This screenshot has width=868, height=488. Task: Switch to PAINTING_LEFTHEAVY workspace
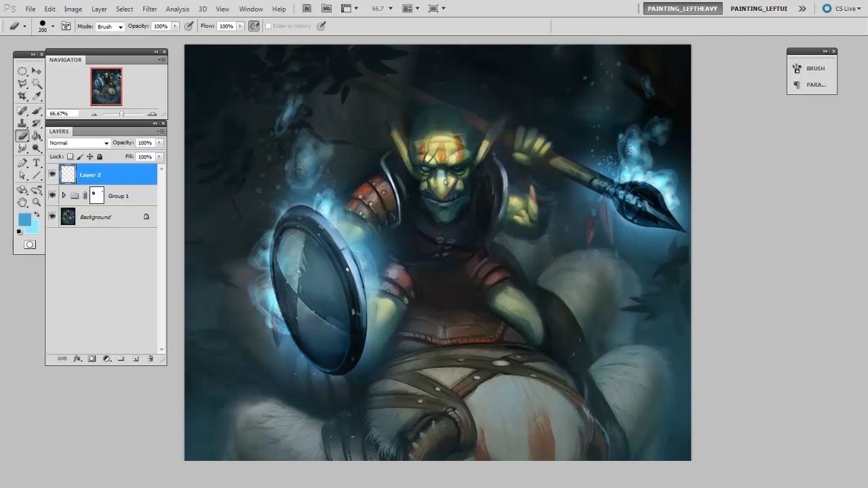(682, 9)
